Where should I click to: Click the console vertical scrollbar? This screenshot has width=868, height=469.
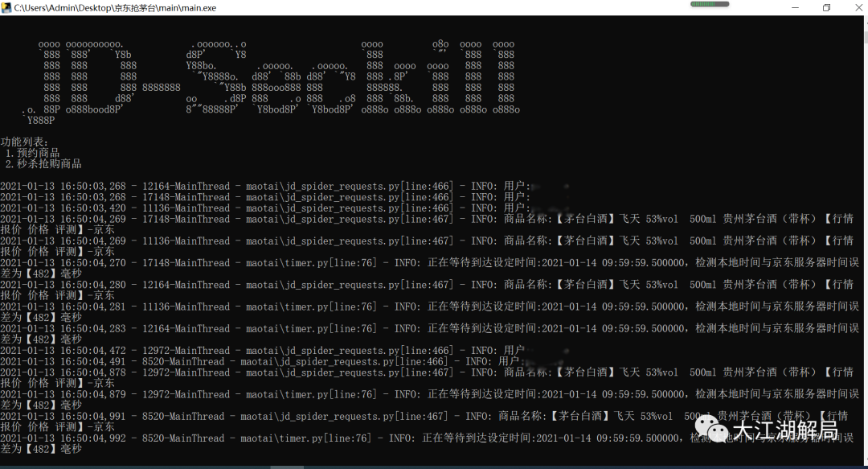(866, 241)
